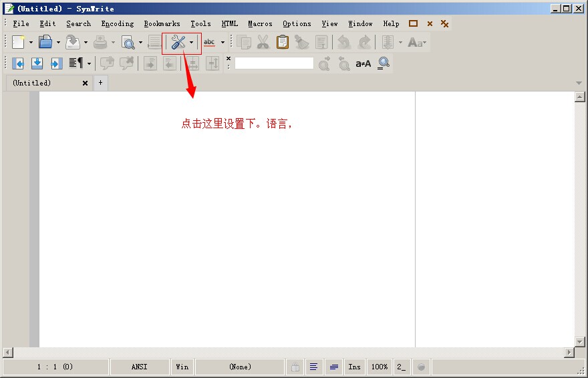Image resolution: width=588 pixels, height=378 pixels.
Task: Click Win line ends in status bar
Action: pos(182,367)
